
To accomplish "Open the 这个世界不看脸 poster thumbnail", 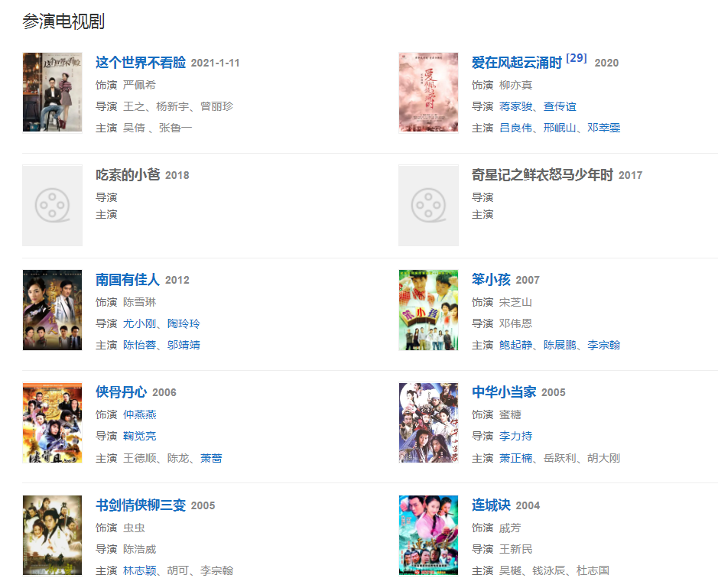I will pos(52,92).
